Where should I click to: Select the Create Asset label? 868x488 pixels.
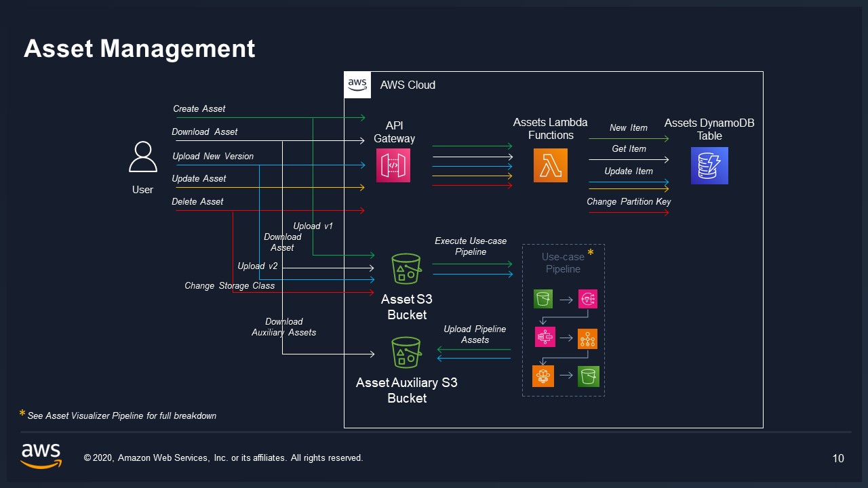[199, 108]
